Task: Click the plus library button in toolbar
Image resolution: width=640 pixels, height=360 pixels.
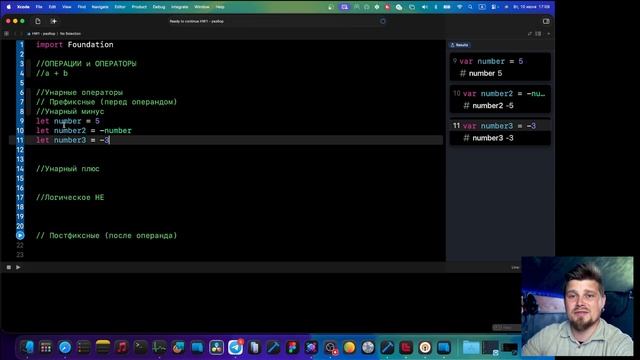Action: pos(53,21)
